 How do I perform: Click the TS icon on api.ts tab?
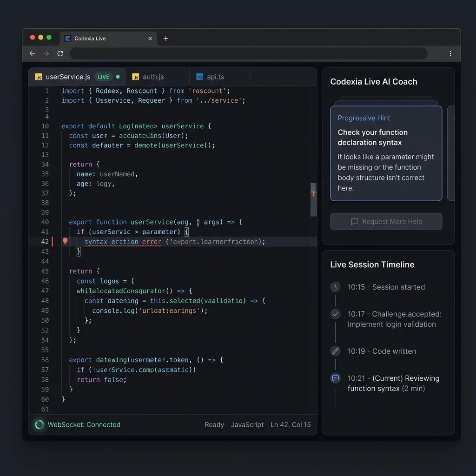click(x=200, y=77)
